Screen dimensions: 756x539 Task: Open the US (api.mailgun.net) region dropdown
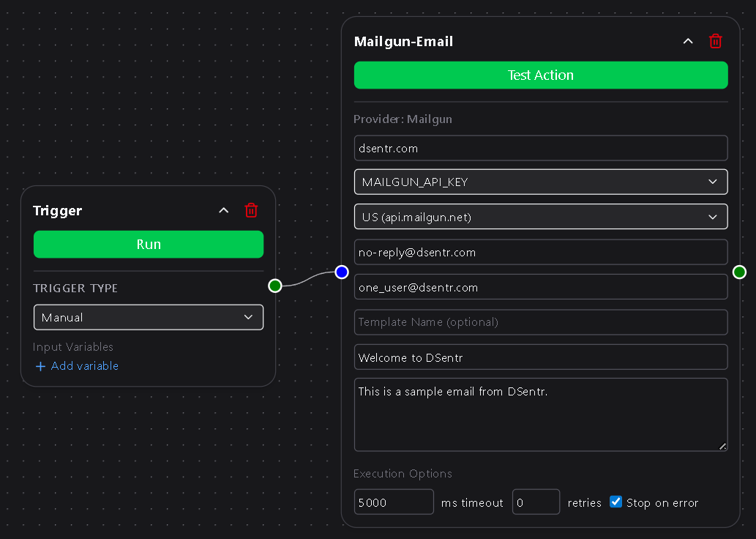point(541,218)
